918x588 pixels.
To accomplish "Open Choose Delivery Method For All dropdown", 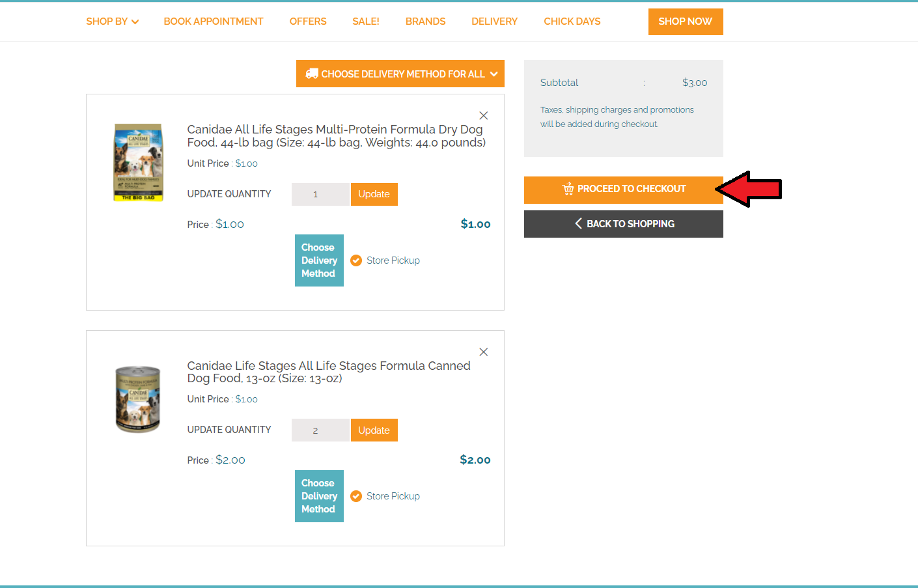I will pyautogui.click(x=401, y=74).
